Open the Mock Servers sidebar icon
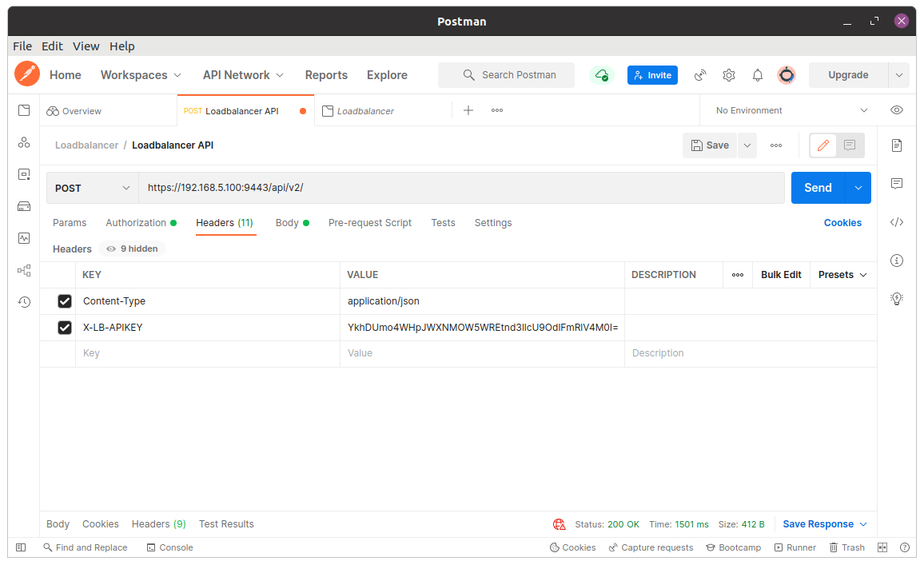924x565 pixels. tap(24, 206)
